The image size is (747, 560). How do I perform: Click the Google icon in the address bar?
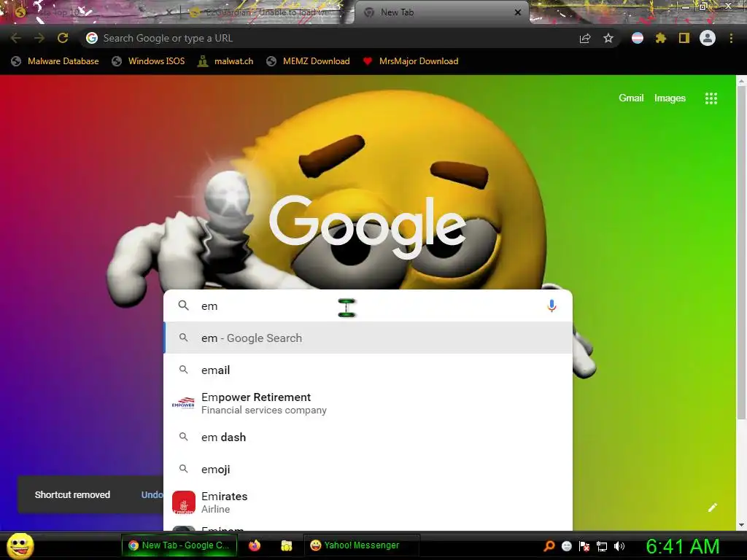(x=92, y=38)
